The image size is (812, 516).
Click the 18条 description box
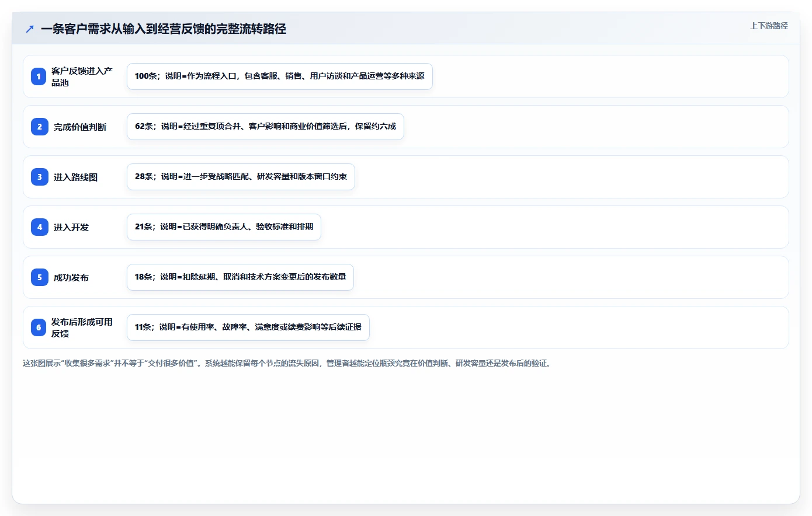pyautogui.click(x=240, y=277)
